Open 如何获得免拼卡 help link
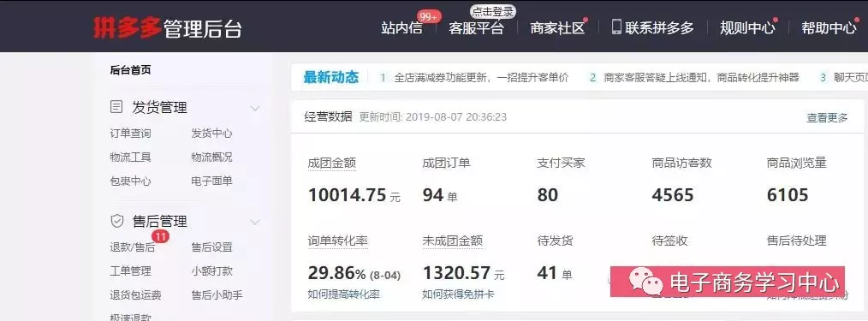This screenshot has width=868, height=321. click(x=458, y=294)
